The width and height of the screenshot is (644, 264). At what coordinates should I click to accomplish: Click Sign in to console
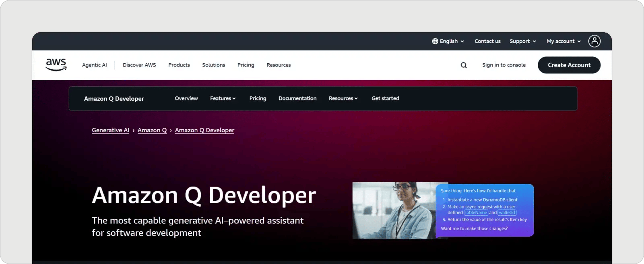[504, 65]
